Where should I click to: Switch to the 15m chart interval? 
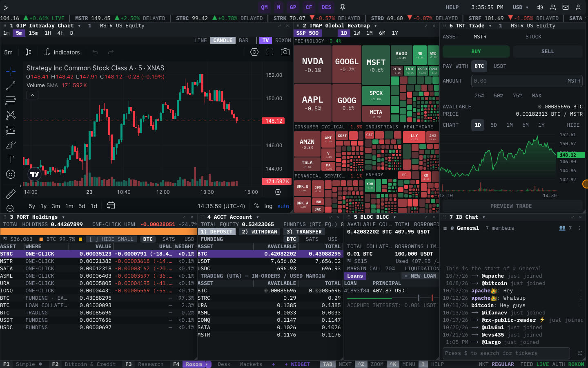33,33
